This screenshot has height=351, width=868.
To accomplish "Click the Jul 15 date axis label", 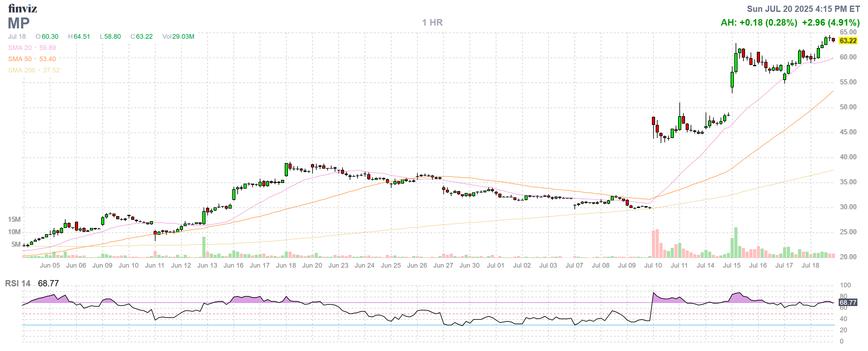I will [x=732, y=265].
